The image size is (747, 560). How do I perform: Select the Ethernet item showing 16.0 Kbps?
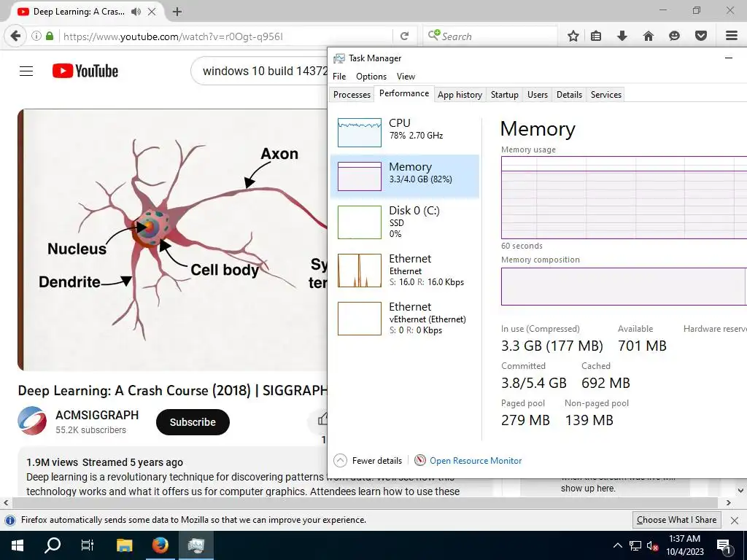(x=404, y=271)
